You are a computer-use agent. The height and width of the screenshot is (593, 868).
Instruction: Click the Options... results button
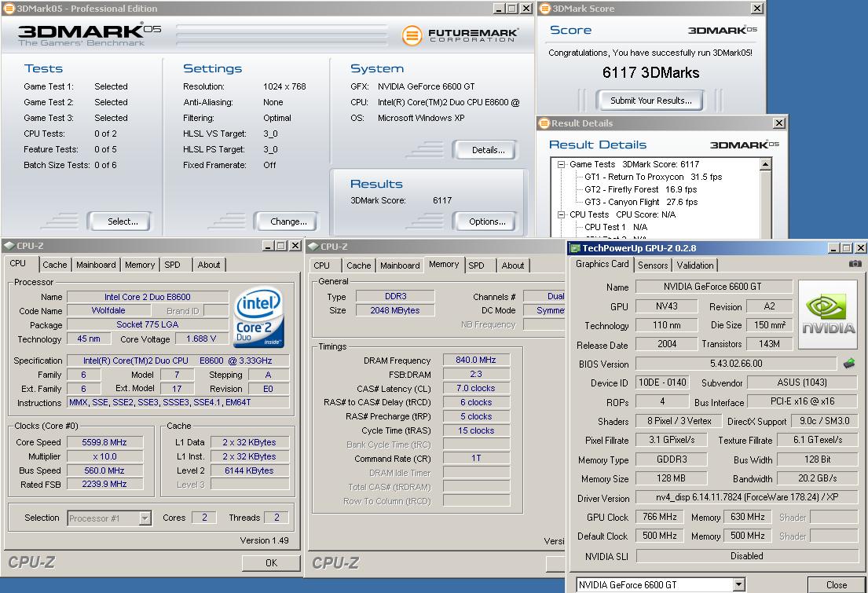(485, 221)
